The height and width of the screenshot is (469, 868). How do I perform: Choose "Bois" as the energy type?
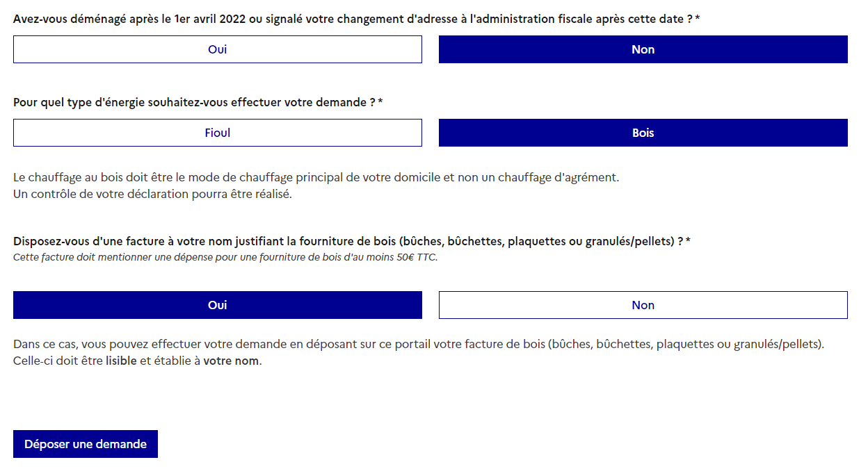(643, 133)
